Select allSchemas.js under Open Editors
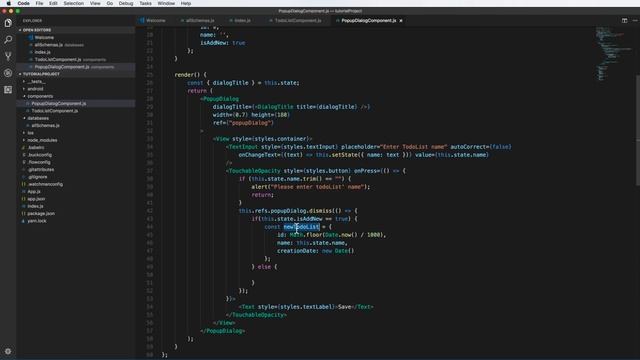Screen dimensions: 640x360 coord(49,45)
